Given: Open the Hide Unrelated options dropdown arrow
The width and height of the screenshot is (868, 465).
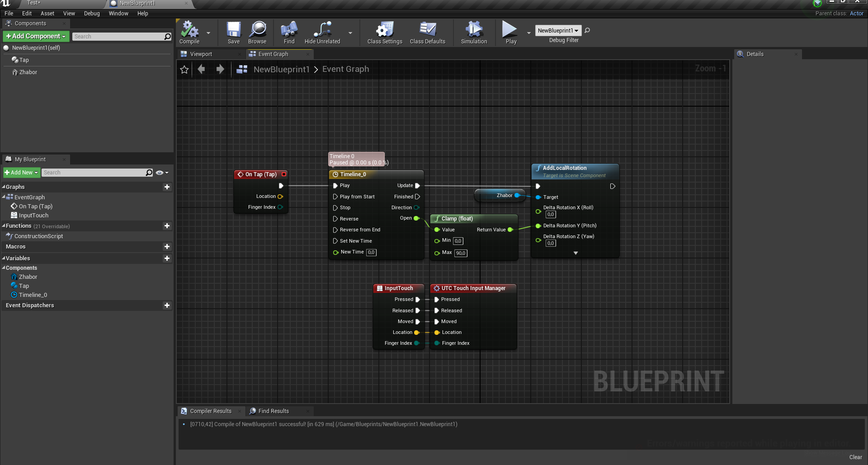Looking at the screenshot, I should point(350,33).
